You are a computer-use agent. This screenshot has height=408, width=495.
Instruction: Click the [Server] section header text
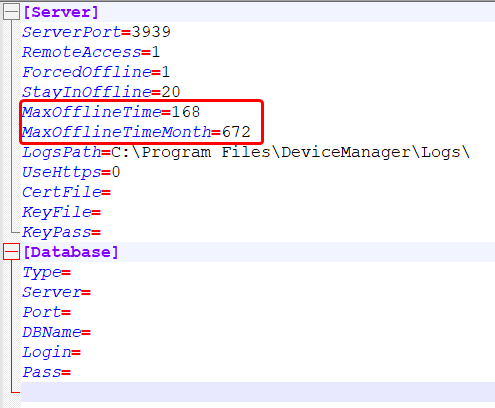pyautogui.click(x=61, y=13)
